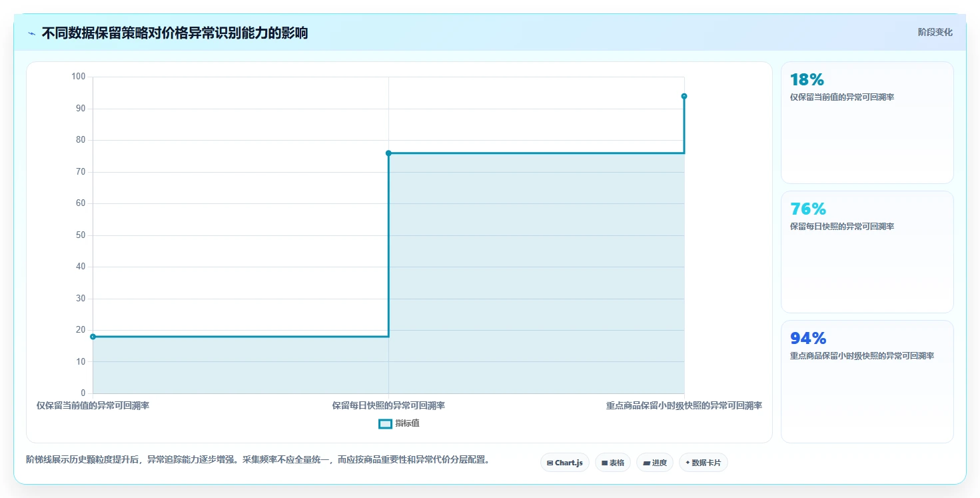Viewport: 980px width, 498px height.
Task: Click the y-axis value 100
Action: click(79, 77)
